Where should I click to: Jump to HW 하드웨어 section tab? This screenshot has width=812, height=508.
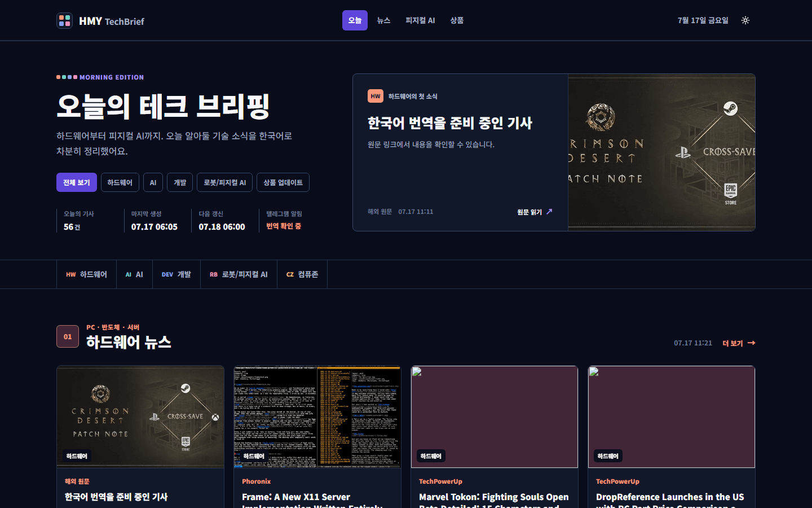click(x=86, y=274)
